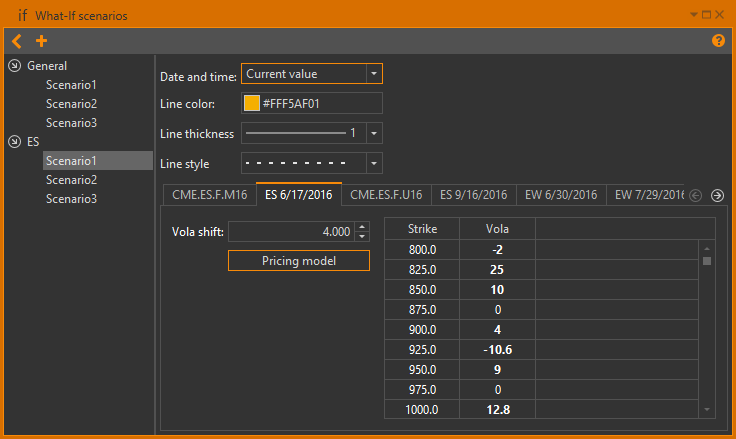Add a new scenario with plus icon
This screenshot has height=439, width=736.
(x=41, y=41)
